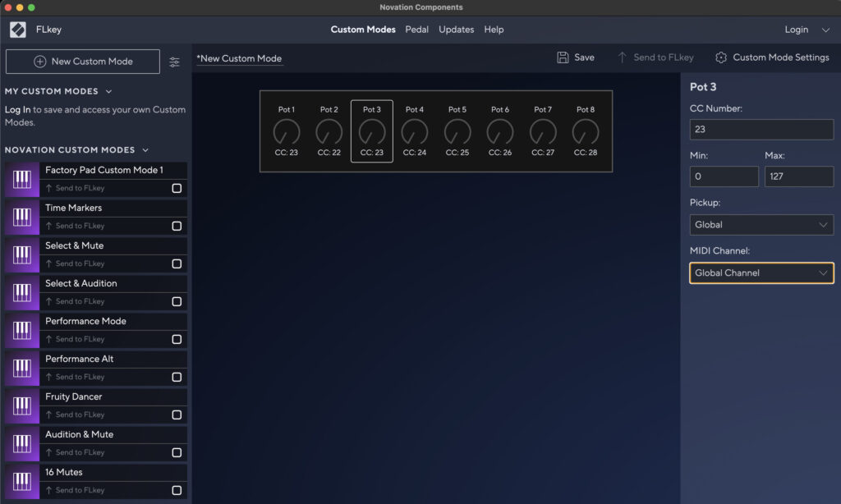Send 16 Mutes mode to FLkey

[x=75, y=491]
